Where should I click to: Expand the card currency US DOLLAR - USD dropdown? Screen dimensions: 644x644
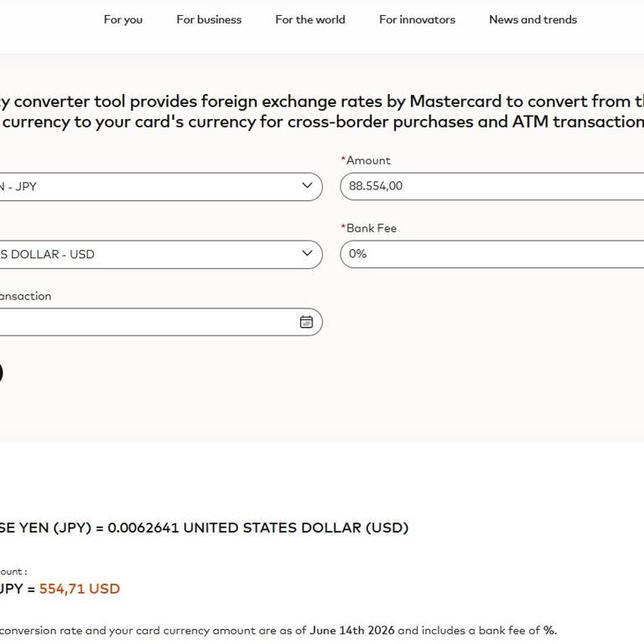[x=161, y=255]
